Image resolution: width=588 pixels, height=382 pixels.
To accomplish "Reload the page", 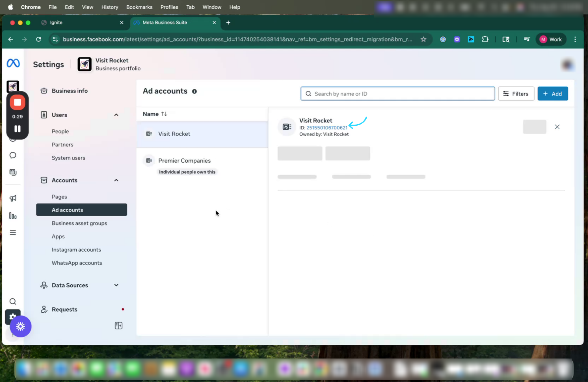I will [38, 39].
